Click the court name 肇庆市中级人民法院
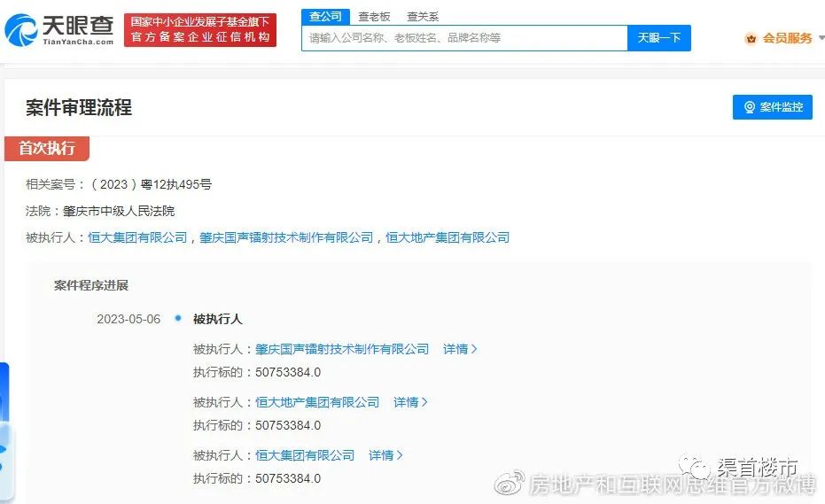825x504 pixels. 119,212
